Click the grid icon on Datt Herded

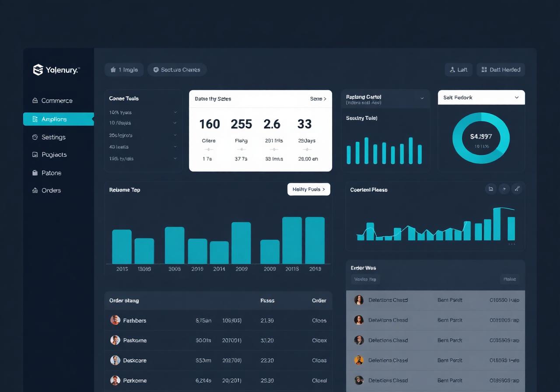pos(484,70)
